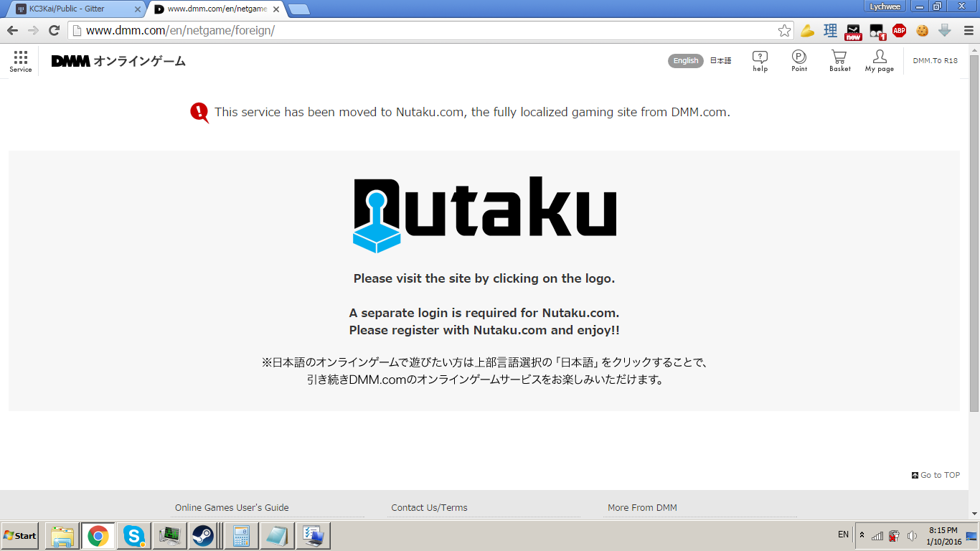Open the AdBlock Plus extension icon
Screen dimensions: 980x551
[x=899, y=31]
